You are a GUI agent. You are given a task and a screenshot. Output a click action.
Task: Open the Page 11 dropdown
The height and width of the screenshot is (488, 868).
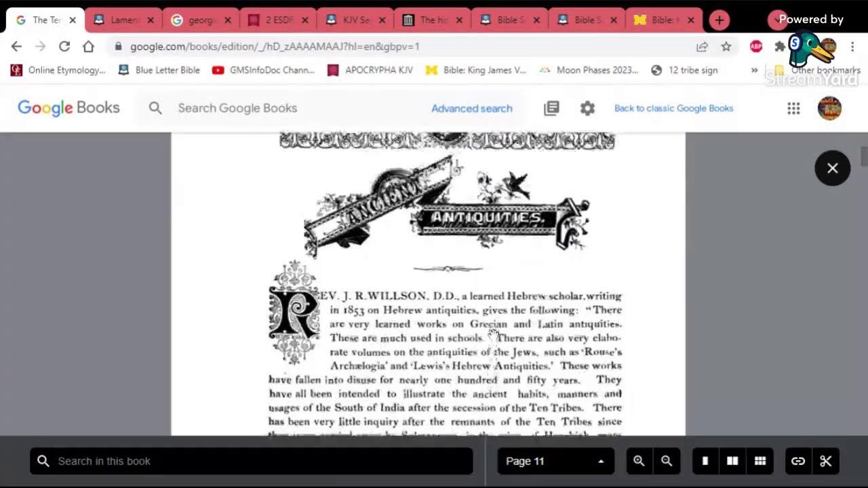[555, 461]
